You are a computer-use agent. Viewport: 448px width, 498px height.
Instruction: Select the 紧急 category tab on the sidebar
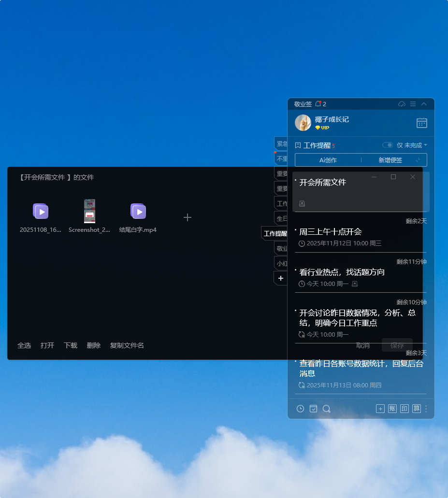tap(281, 143)
